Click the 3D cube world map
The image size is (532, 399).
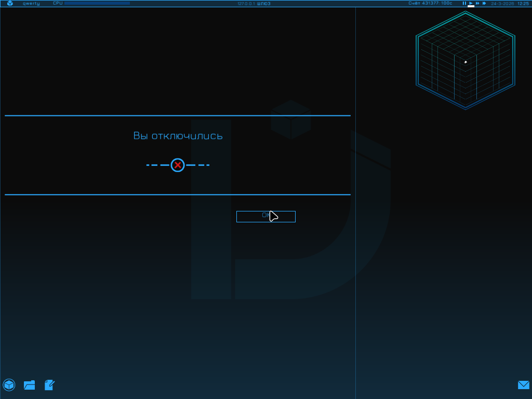465,60
